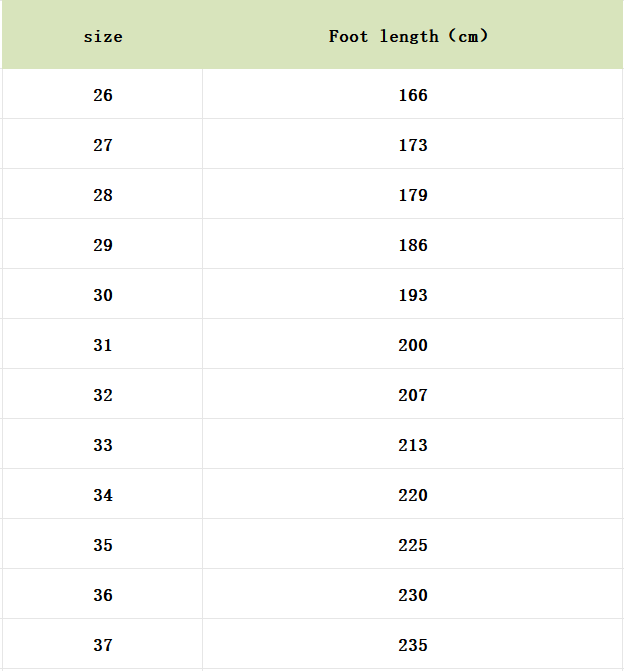Click the size 32 cell
The height and width of the screenshot is (671, 624).
(x=103, y=395)
